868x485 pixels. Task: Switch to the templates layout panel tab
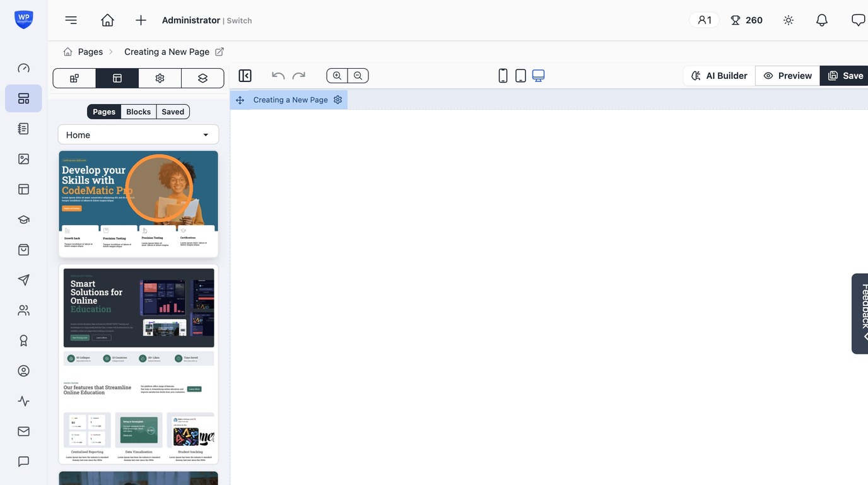[x=117, y=78]
